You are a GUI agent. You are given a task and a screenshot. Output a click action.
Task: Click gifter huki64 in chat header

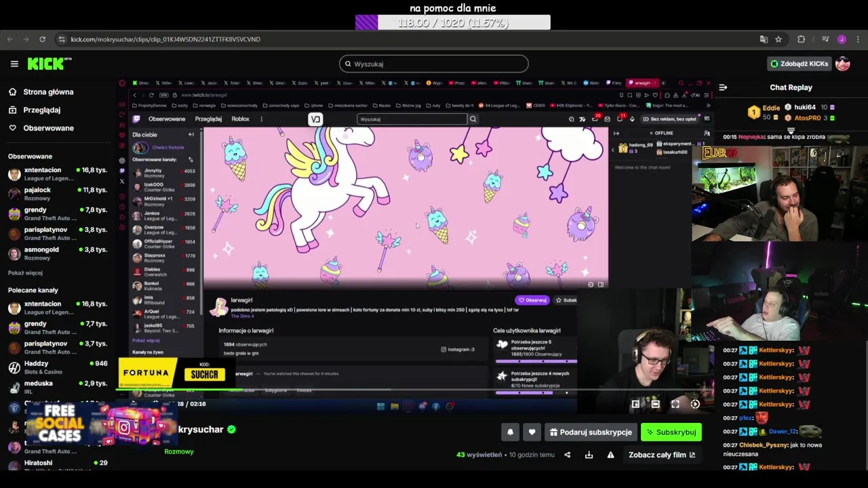(805, 107)
